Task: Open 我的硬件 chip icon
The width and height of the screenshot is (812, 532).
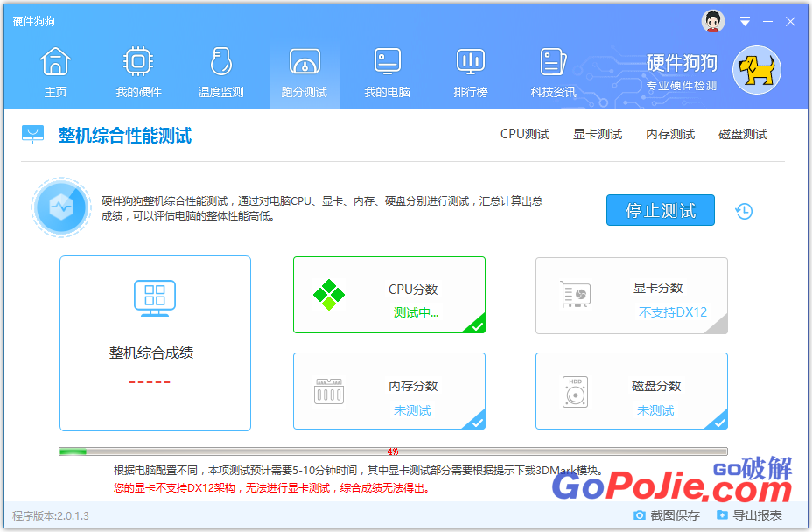Action: [138, 61]
